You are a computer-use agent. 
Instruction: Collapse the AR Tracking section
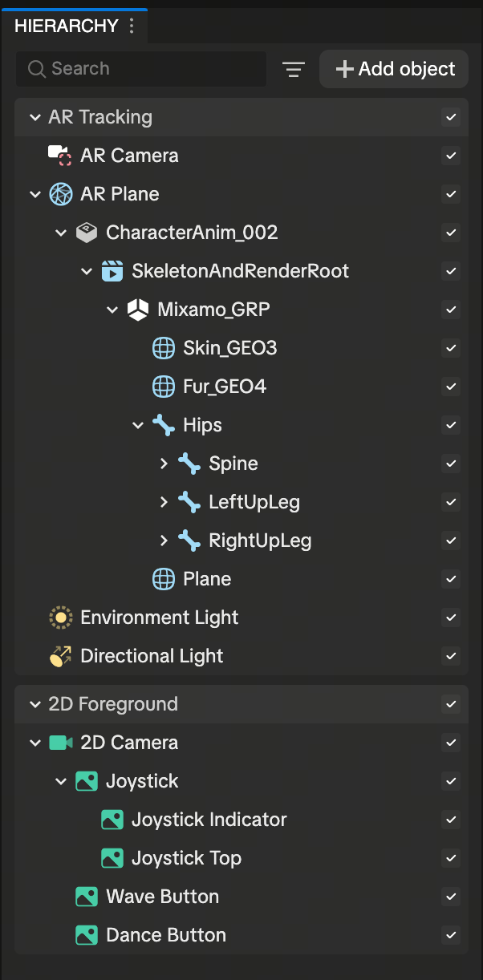34,117
